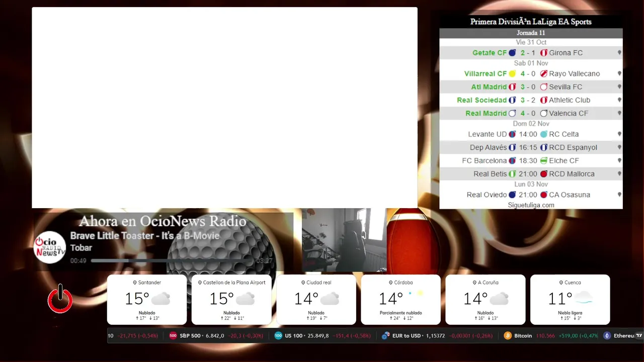
Task: Click the artist name Tobar
Action: coord(81,248)
